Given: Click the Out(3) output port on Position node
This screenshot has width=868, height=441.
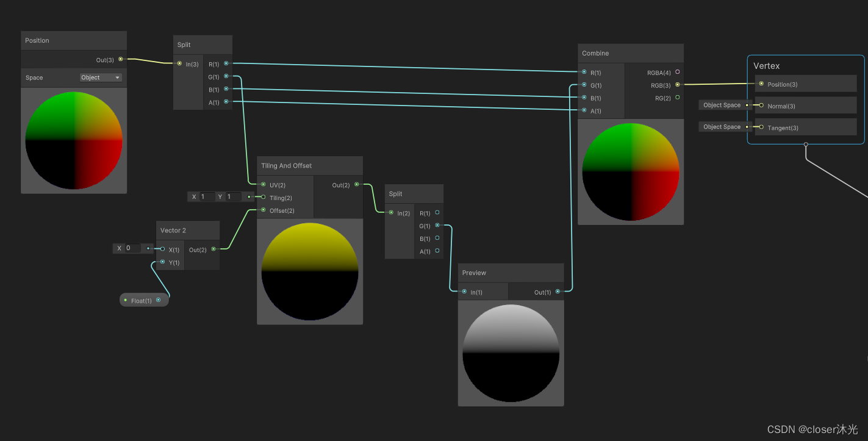Looking at the screenshot, I should (120, 59).
